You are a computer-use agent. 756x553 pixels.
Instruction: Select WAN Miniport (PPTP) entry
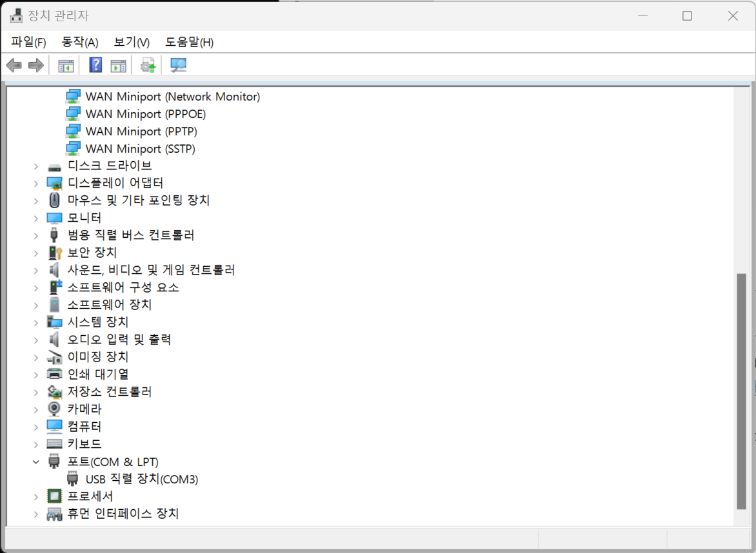(x=141, y=131)
